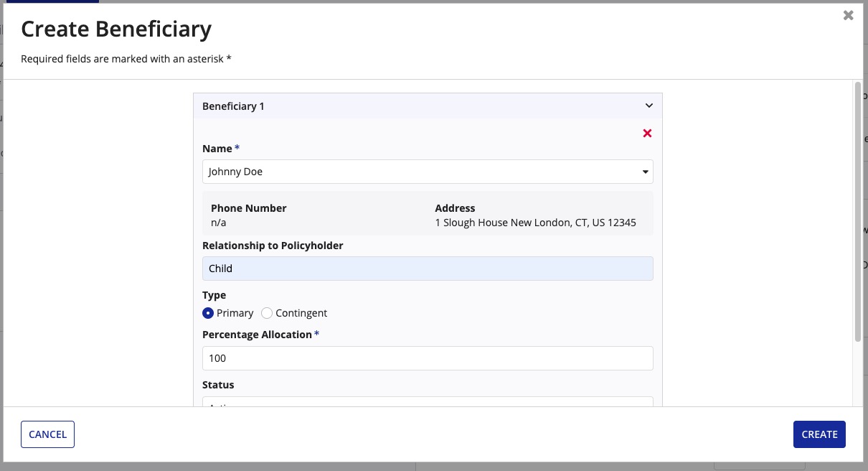This screenshot has width=868, height=471.
Task: Open the Name dropdown arrow
Action: click(645, 172)
